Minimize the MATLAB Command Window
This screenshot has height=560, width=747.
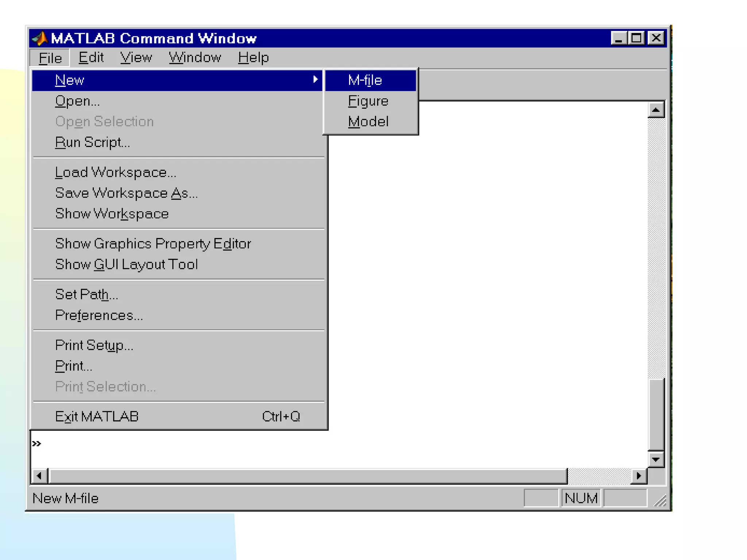(619, 38)
